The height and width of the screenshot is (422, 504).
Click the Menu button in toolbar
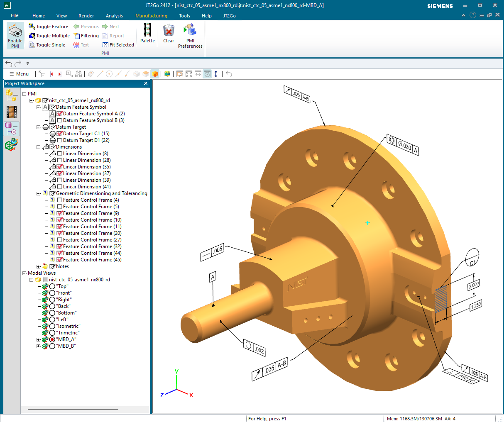(x=19, y=74)
